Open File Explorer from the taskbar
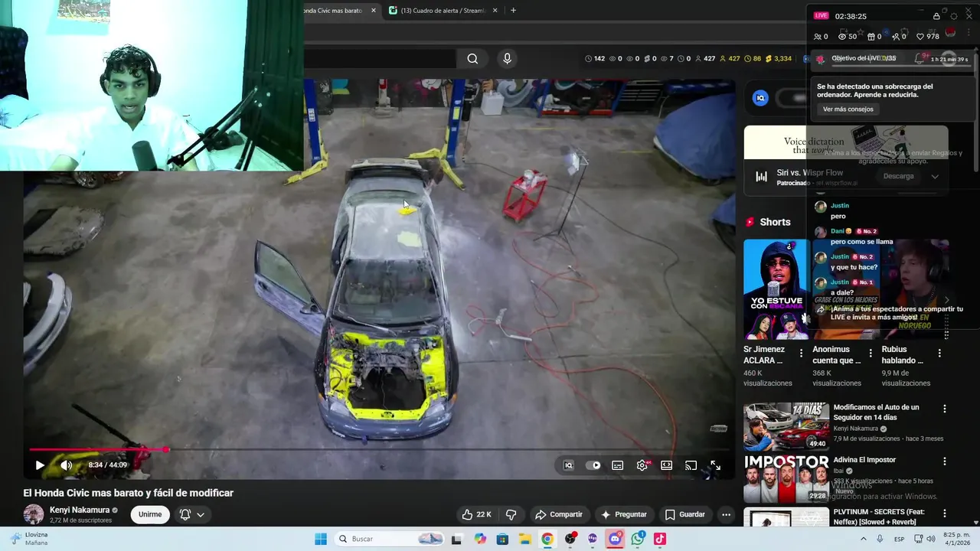The width and height of the screenshot is (980, 551). click(525, 539)
